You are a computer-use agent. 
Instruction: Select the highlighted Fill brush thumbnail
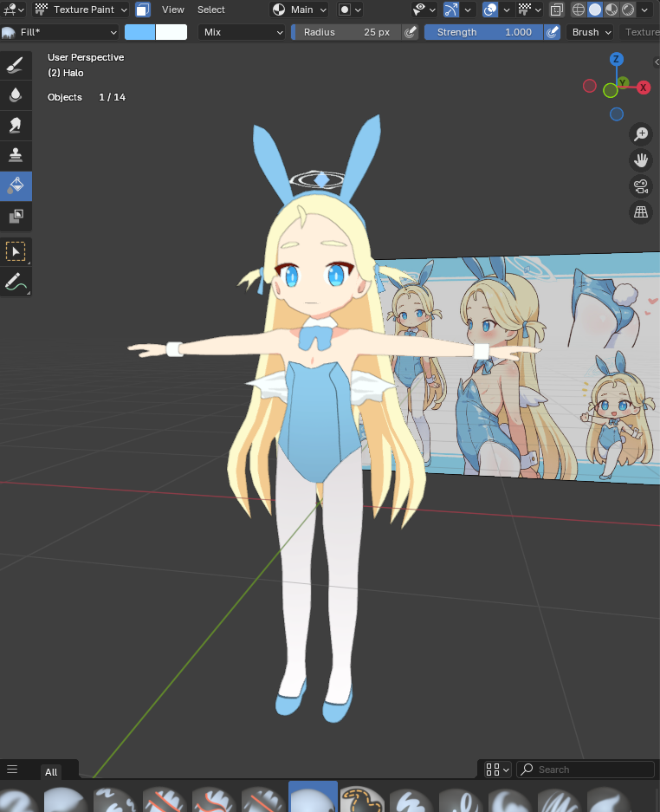click(x=313, y=797)
